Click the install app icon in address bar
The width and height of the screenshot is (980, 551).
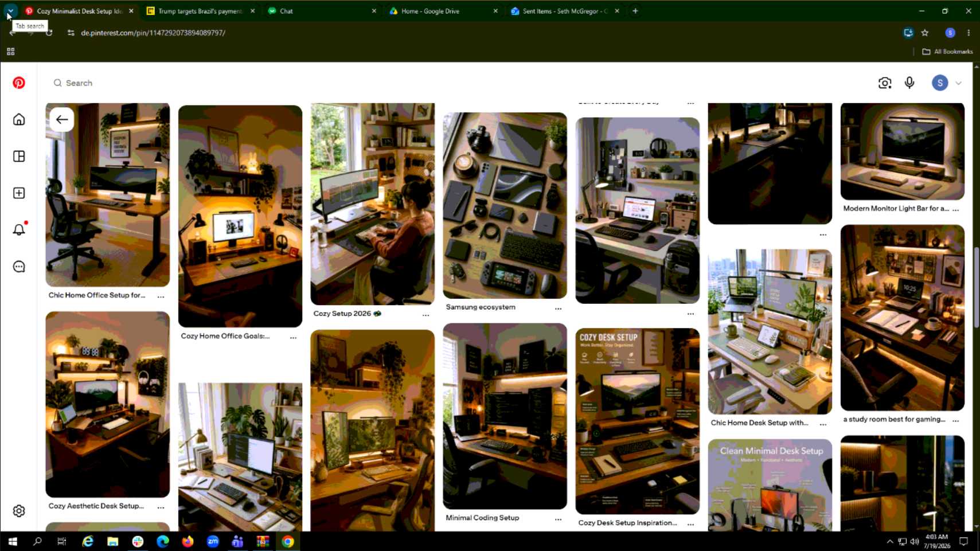[x=908, y=33]
